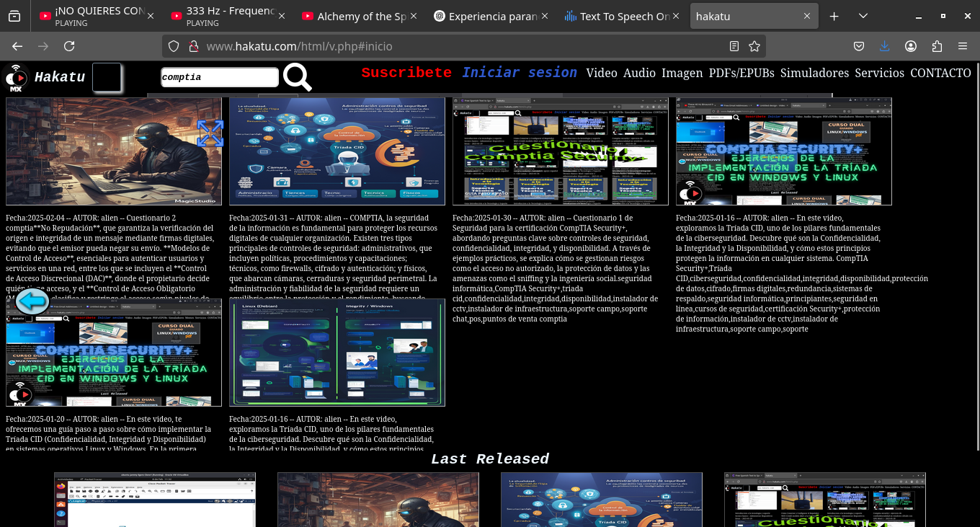Open the Firefox application hamburger menu

963,46
